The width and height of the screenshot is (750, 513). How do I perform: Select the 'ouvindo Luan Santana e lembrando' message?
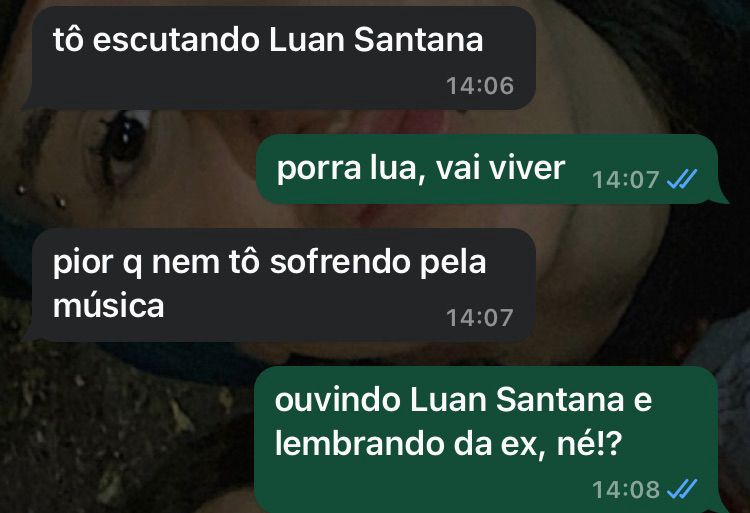click(x=485, y=439)
